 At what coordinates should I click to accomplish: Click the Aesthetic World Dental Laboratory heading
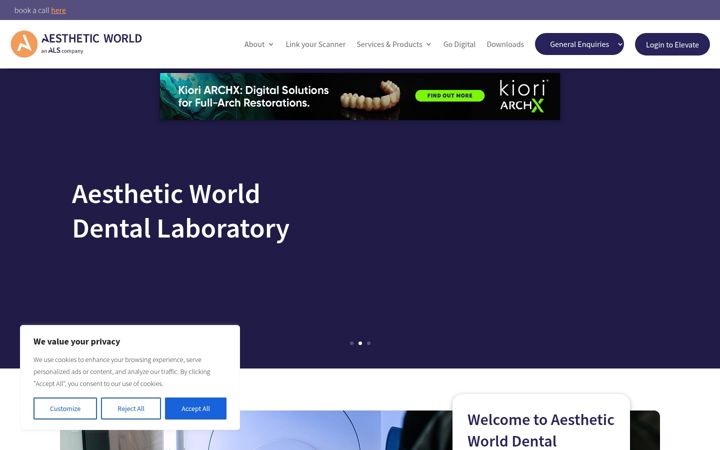coord(180,211)
